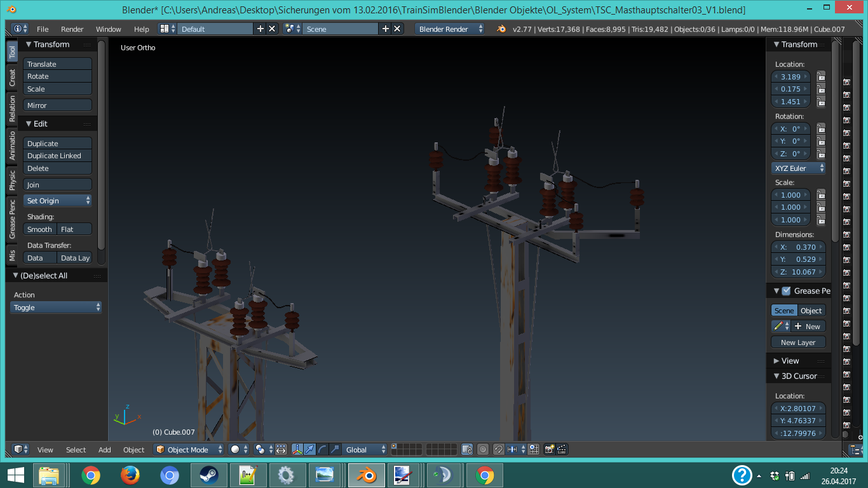Click the proportional editing circle icon

pos(482,449)
